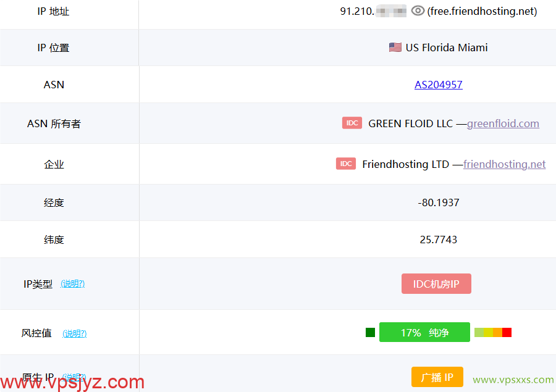Click the 企业 row label

[54, 164]
